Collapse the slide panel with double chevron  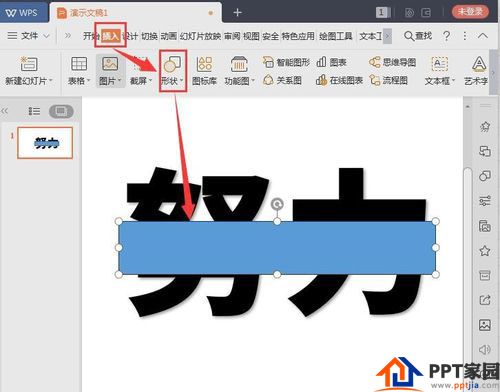tap(5, 111)
